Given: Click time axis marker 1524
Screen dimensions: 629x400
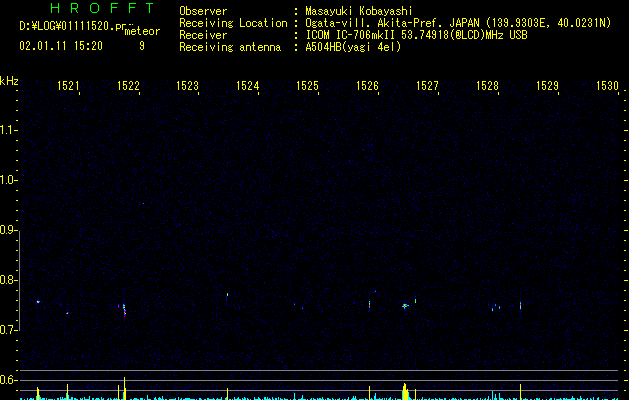Looking at the screenshot, I should click(x=248, y=86).
